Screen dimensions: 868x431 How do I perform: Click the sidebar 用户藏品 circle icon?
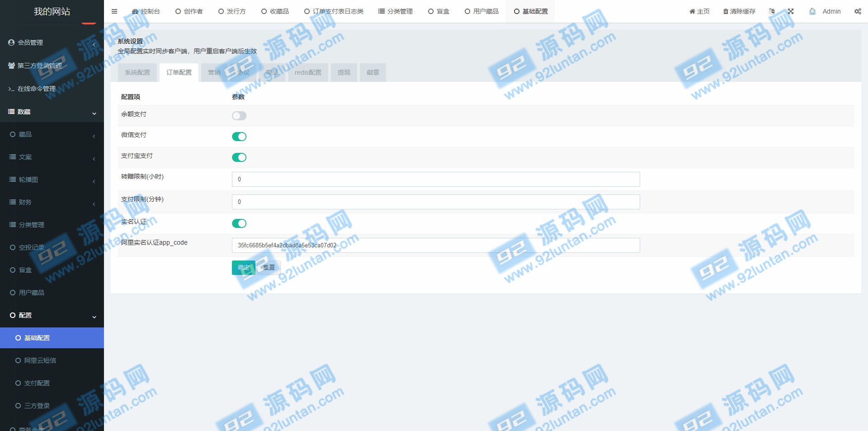click(x=13, y=293)
